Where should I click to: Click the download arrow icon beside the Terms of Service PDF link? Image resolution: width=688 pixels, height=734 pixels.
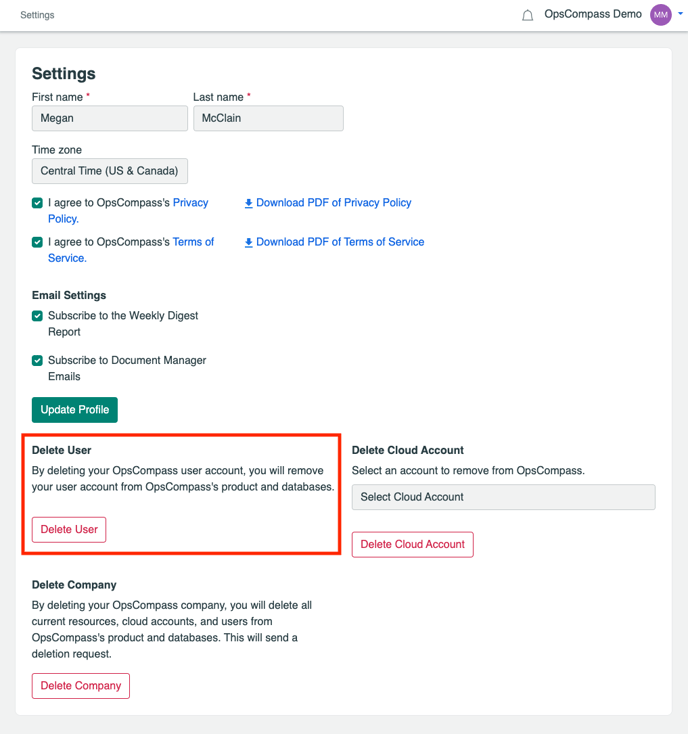[x=249, y=242]
